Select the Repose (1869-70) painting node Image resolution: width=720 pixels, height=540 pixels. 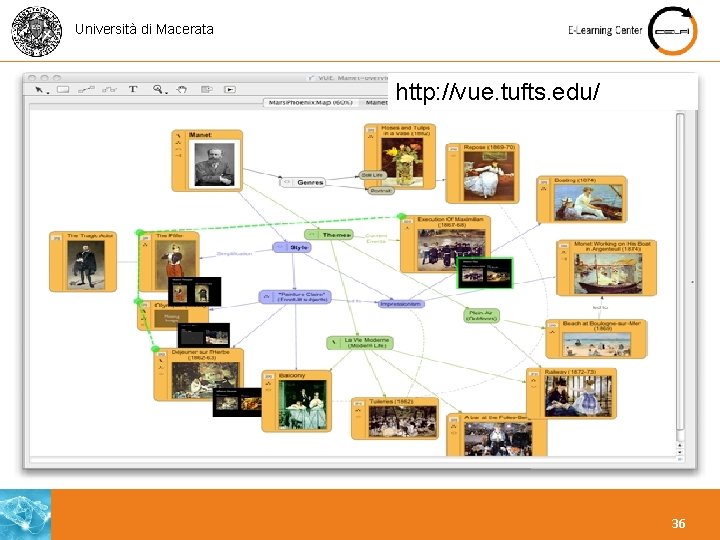click(482, 173)
